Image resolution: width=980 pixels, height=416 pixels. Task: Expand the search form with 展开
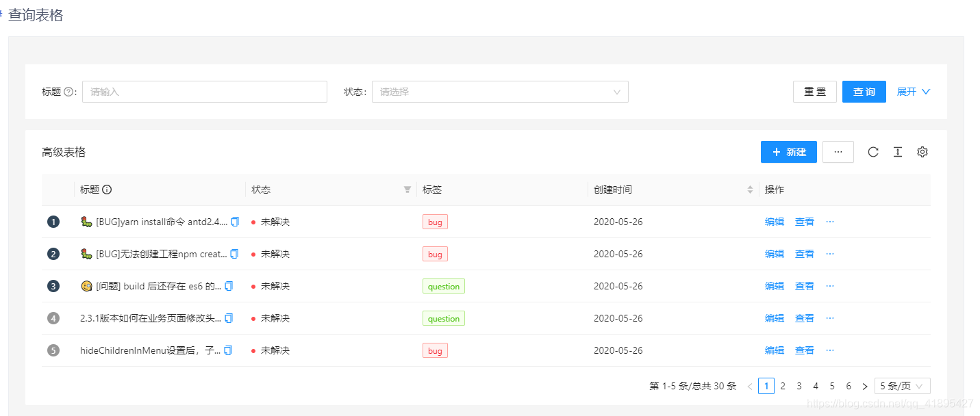[914, 92]
